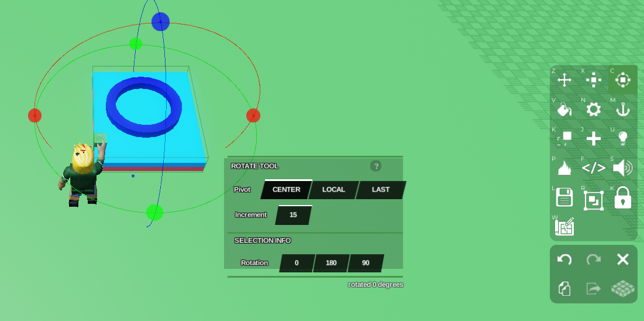This screenshot has height=321, width=644.
Task: Open the Paint bucket tool
Action: click(x=564, y=110)
